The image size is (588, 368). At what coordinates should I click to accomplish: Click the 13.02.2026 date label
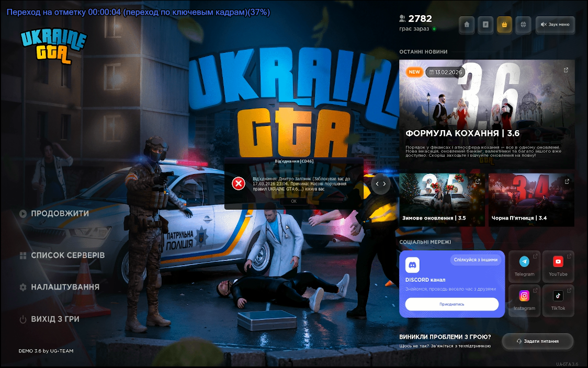(445, 72)
